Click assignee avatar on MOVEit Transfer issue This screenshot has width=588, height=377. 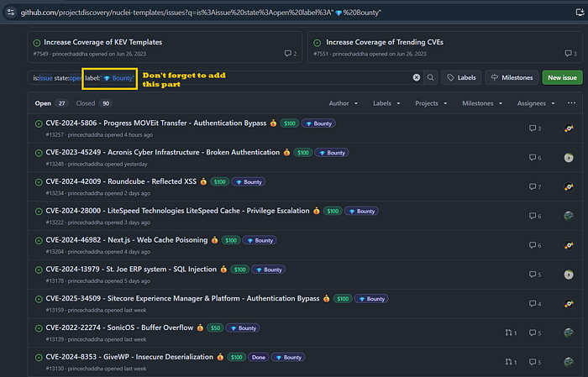[x=569, y=128]
